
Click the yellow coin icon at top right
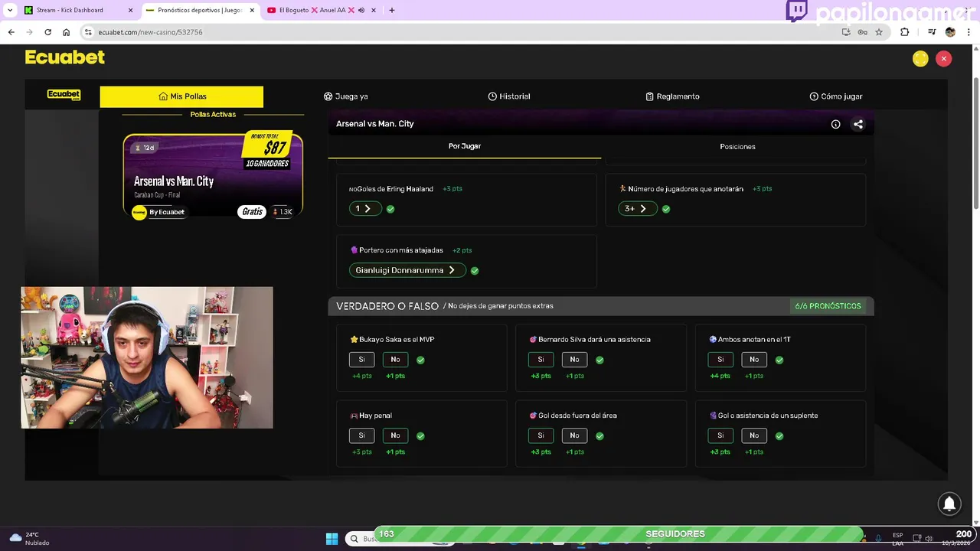coord(920,59)
